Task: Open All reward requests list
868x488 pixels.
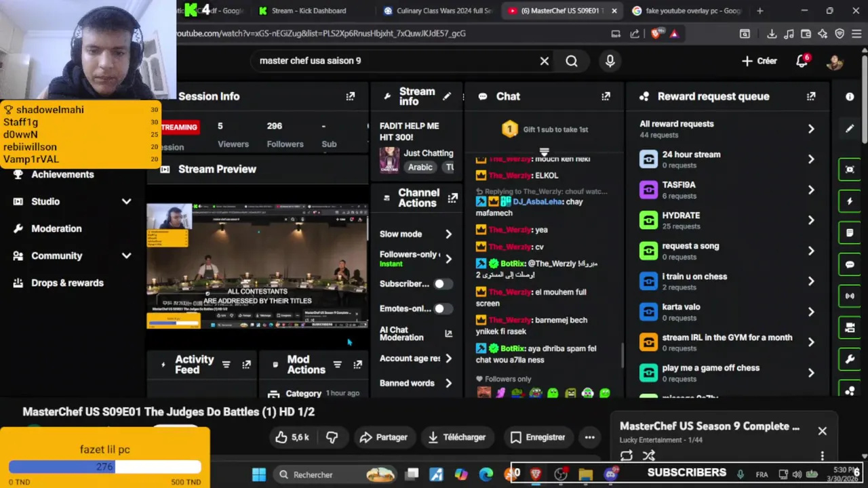Action: [728, 129]
